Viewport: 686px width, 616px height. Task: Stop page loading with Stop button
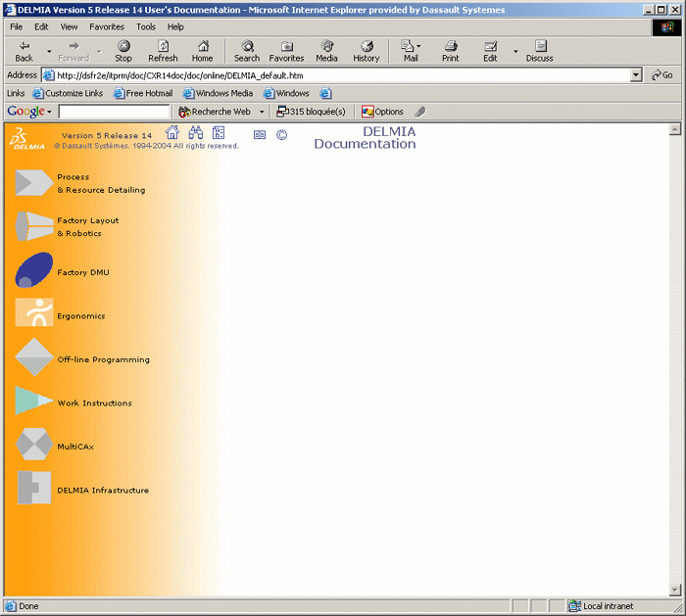123,51
